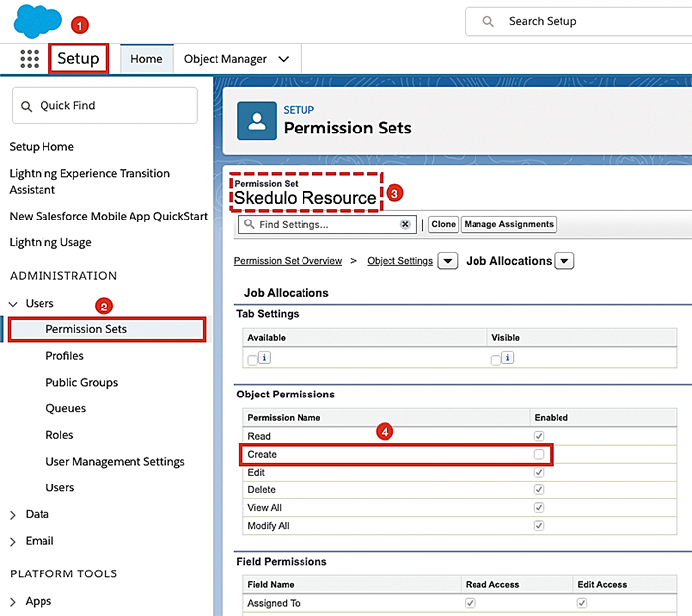Viewport: 692px width, 616px height.
Task: Toggle Assigned To Edit Access checkbox
Action: point(582,603)
